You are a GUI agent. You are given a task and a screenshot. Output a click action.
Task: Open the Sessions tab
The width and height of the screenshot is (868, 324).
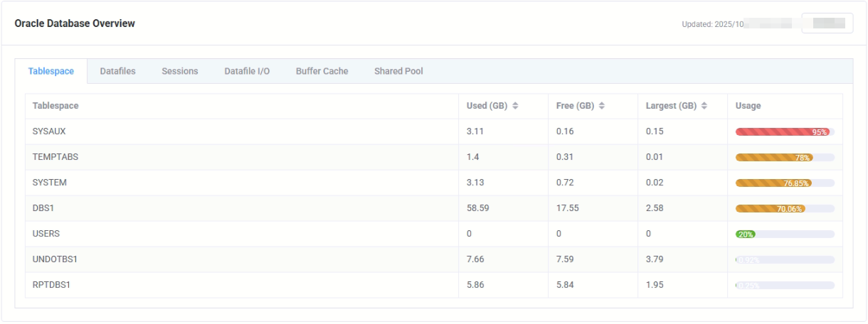pos(180,71)
